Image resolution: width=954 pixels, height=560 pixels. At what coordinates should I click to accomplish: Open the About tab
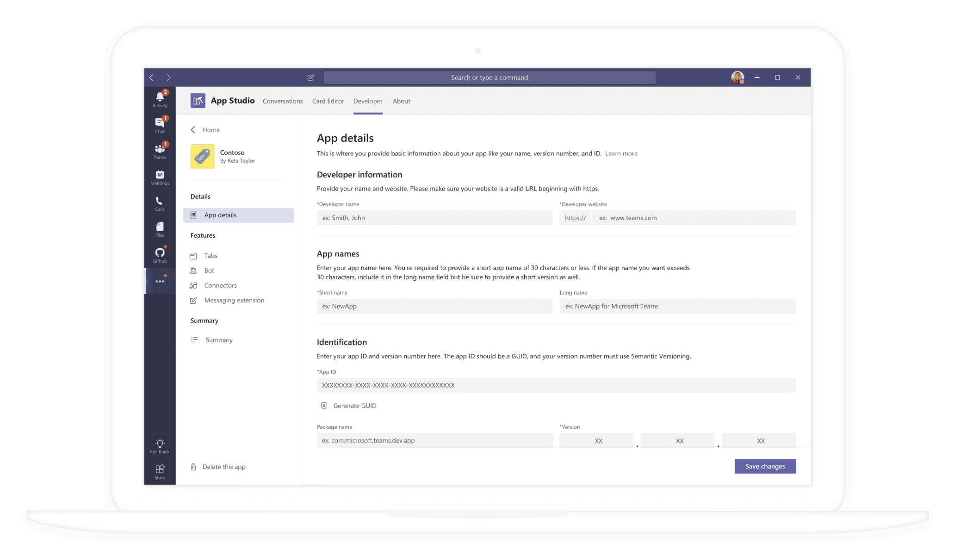click(x=402, y=101)
